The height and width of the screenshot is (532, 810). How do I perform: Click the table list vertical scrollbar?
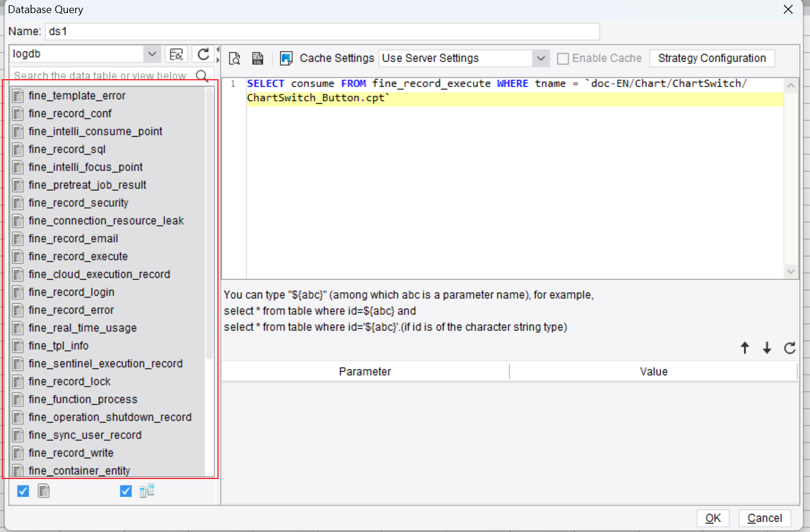[209, 223]
